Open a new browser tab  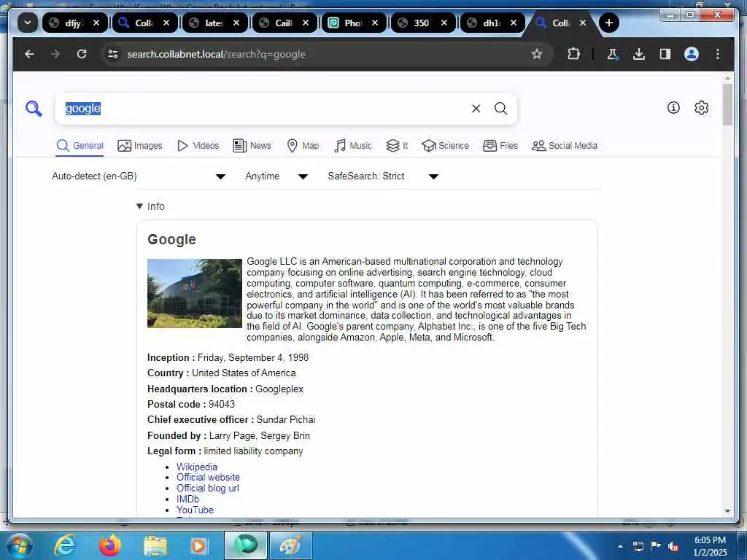[608, 23]
